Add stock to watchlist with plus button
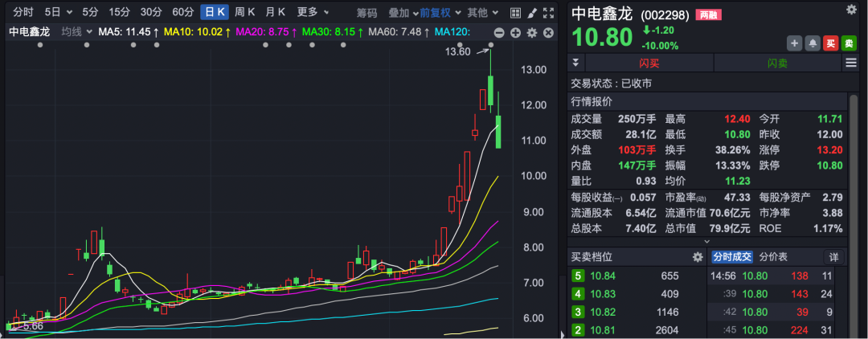Screen dimensions: 868x339 point(795,43)
